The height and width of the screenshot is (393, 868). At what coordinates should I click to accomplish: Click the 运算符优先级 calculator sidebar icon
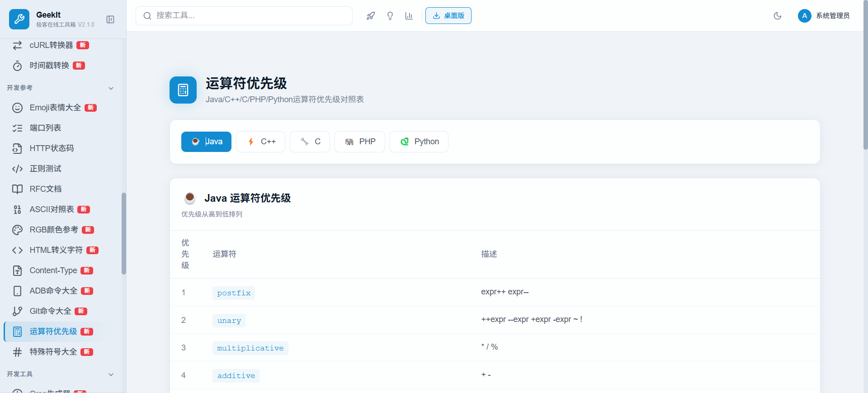(17, 331)
